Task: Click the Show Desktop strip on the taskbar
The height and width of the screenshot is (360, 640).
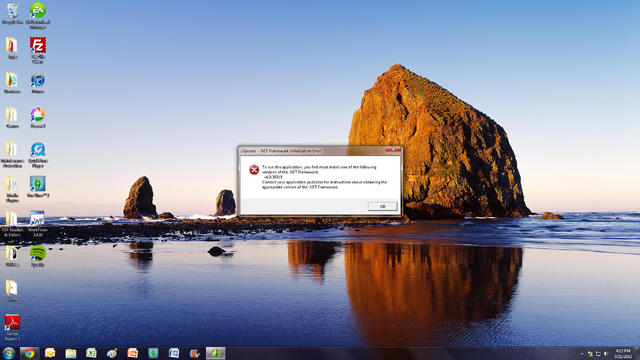Action: 637,353
